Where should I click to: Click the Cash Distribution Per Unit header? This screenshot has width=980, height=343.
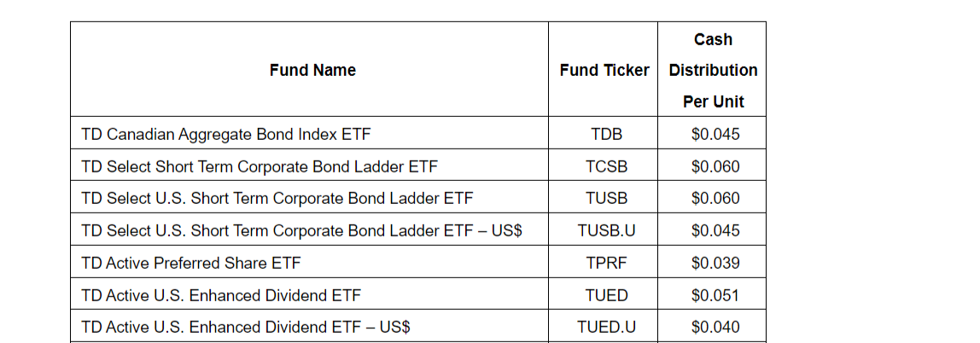713,70
